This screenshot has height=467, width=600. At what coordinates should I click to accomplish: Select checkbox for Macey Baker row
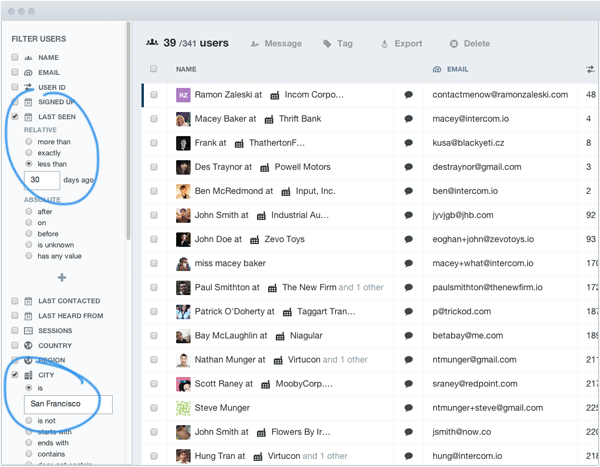click(154, 119)
